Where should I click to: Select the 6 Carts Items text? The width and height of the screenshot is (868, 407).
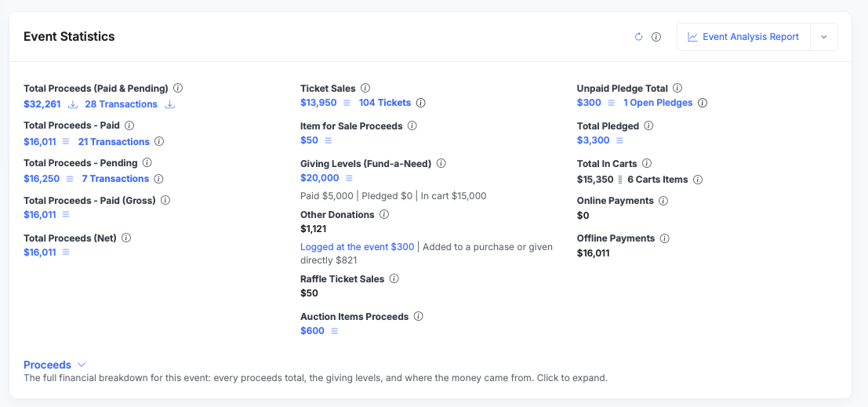point(658,180)
